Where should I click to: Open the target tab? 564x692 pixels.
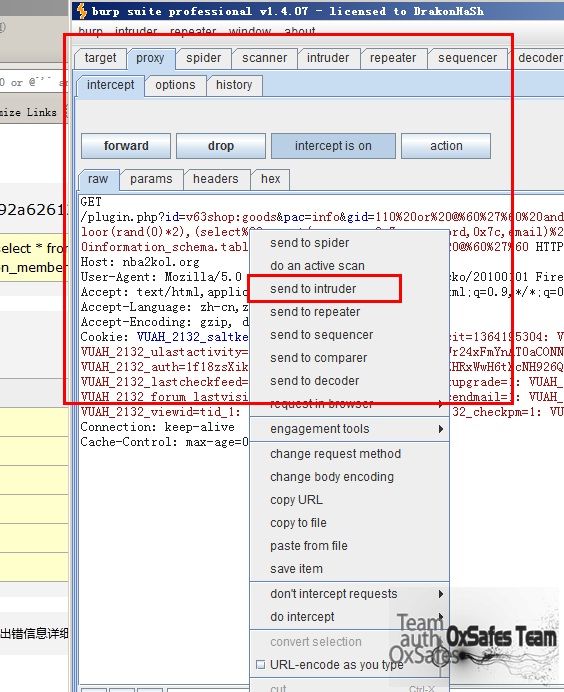click(100, 58)
